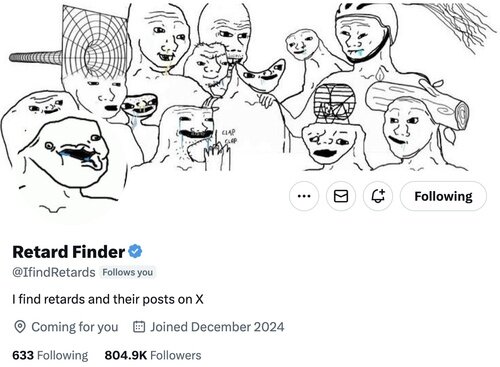Viewport: 500px width, 367px height.
Task: Unfollow using the Following button
Action: tap(443, 196)
